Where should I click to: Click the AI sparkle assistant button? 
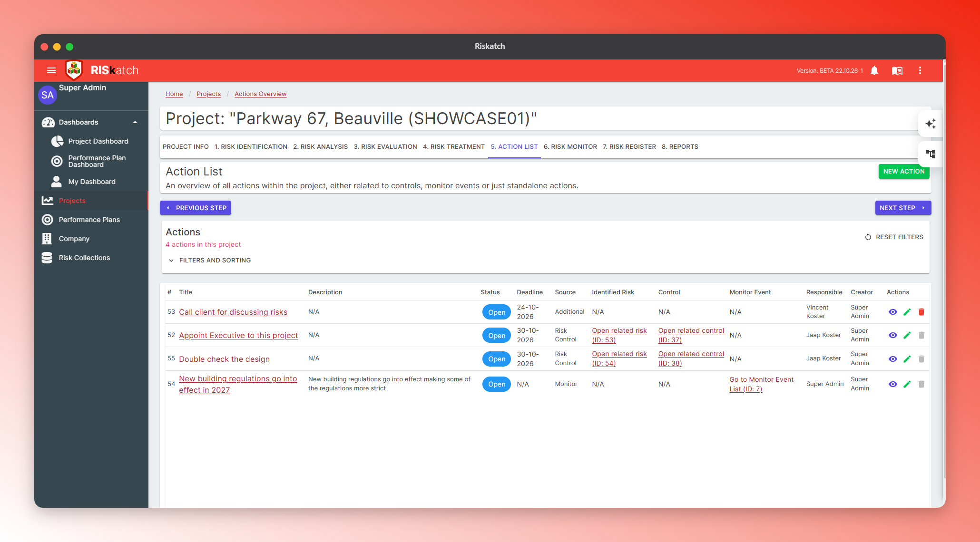tap(931, 124)
